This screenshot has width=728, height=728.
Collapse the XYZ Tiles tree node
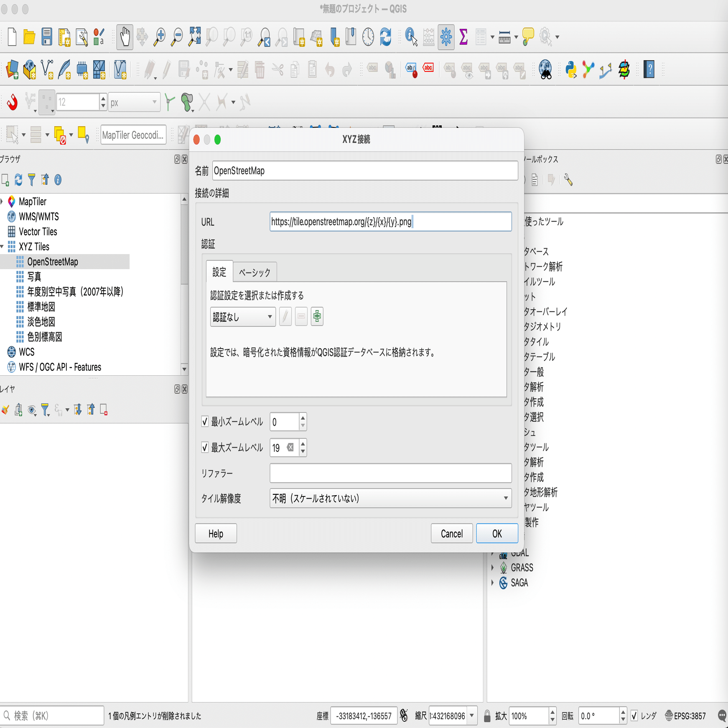[2, 247]
